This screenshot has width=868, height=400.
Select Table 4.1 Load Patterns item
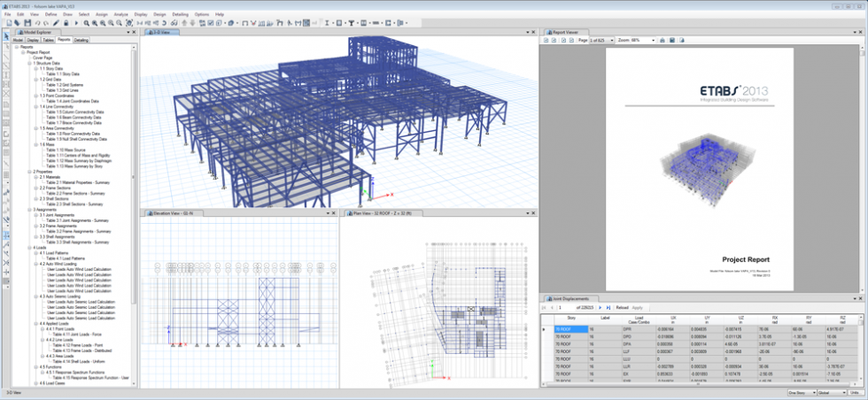[x=66, y=259]
